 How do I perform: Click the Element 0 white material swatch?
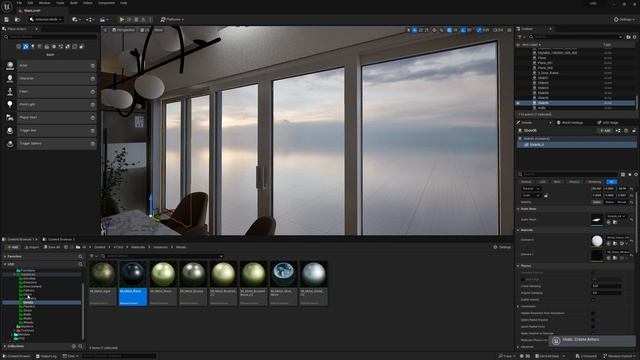click(597, 241)
